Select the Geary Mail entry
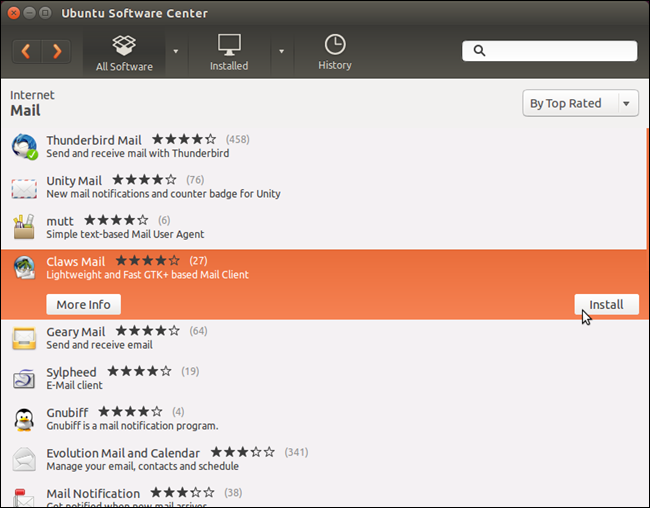 point(323,338)
